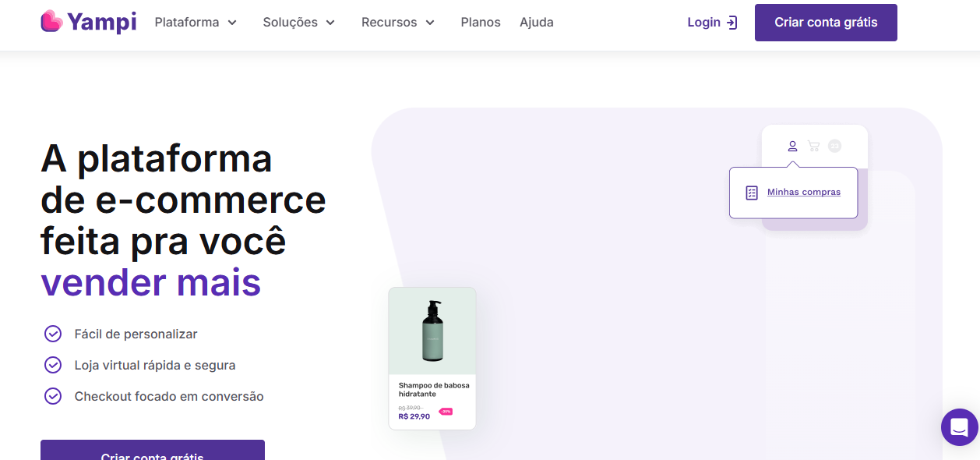
Task: Click the shampoo bottle product image
Action: [x=432, y=331]
